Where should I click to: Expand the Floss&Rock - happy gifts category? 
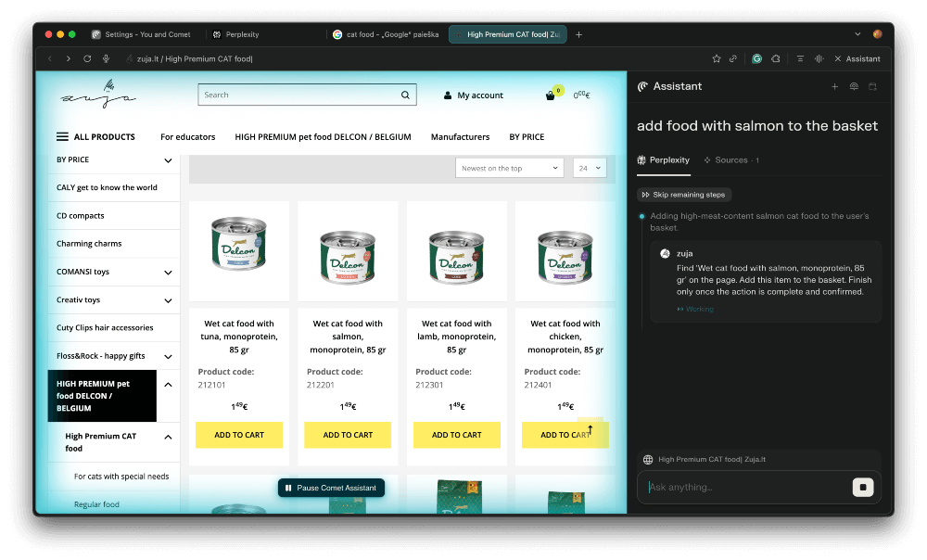[168, 357]
